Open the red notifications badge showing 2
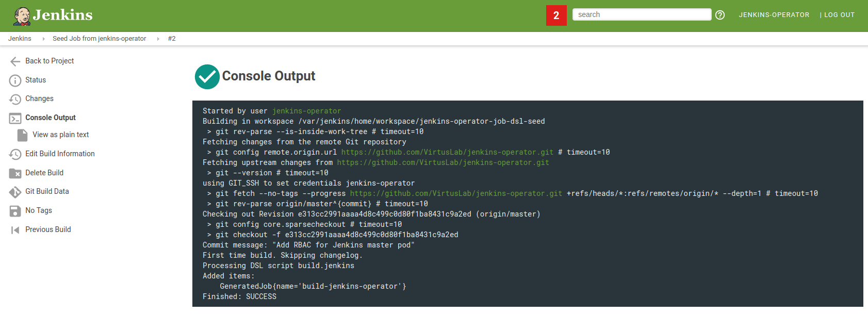Viewport: 868px width, 314px height. click(x=556, y=15)
